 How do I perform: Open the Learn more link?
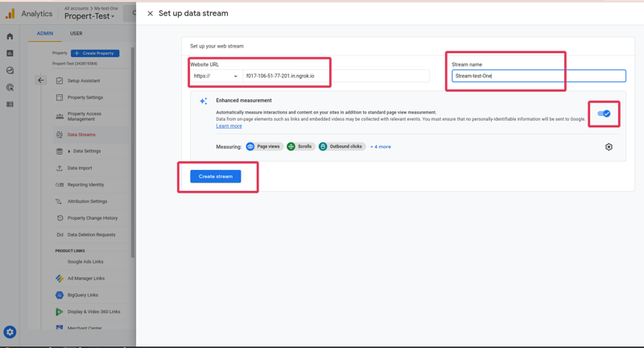point(229,126)
